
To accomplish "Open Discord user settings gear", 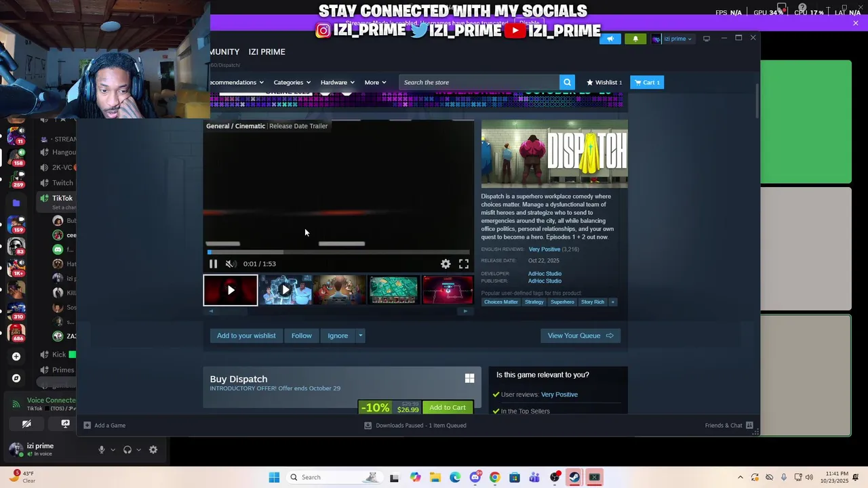I will click(x=153, y=449).
